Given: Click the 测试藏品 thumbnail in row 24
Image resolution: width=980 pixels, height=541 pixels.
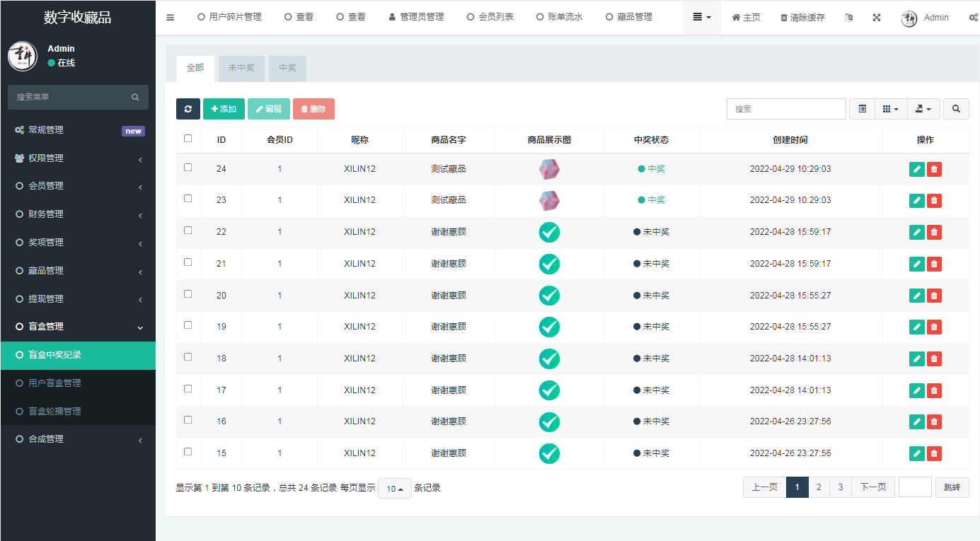Looking at the screenshot, I should (549, 169).
